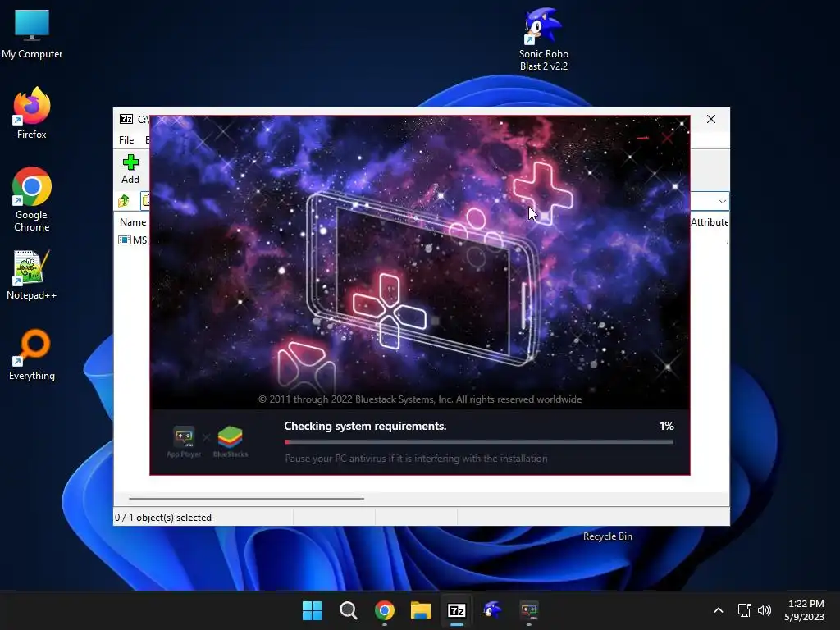Screen dimensions: 840x630
Task: Select the MSI file row in 7-Zip
Action: (x=134, y=240)
